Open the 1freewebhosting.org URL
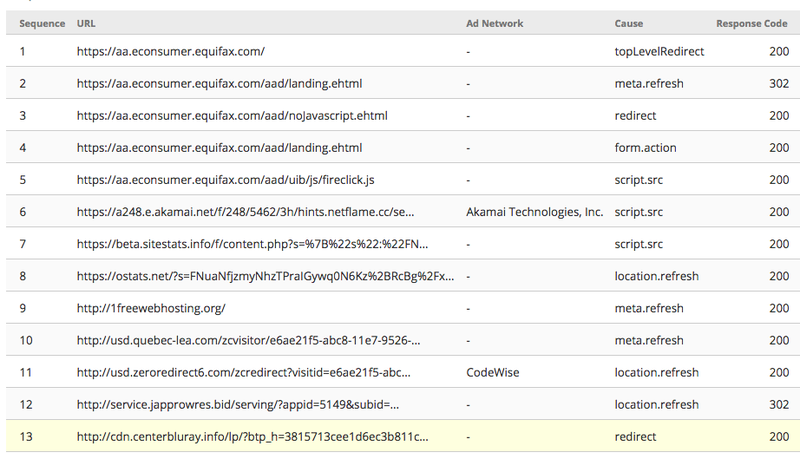Viewport: 800px width, 459px height. pyautogui.click(x=151, y=308)
